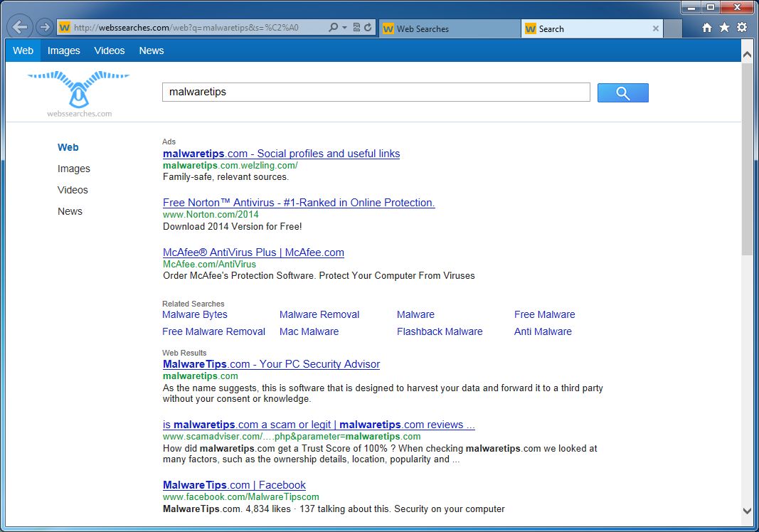Click the webssearches.com logo
The width and height of the screenshot is (759, 532).
79,94
